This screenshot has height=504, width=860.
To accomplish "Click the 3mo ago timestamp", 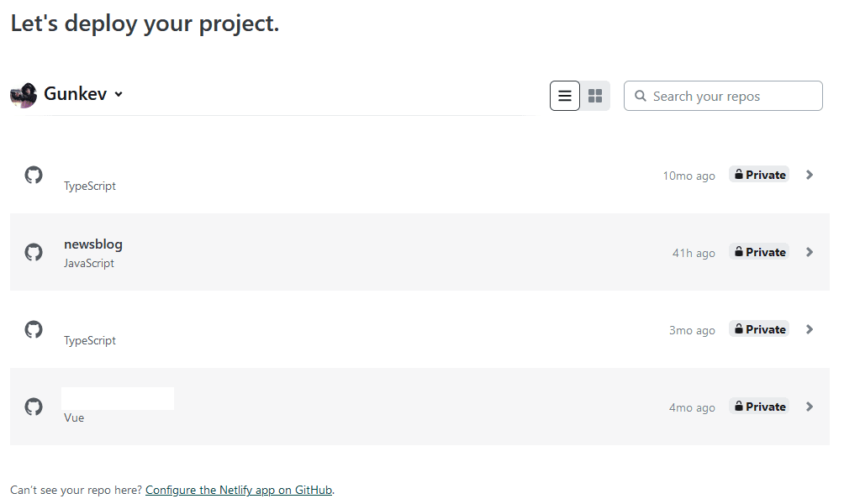I will (692, 329).
